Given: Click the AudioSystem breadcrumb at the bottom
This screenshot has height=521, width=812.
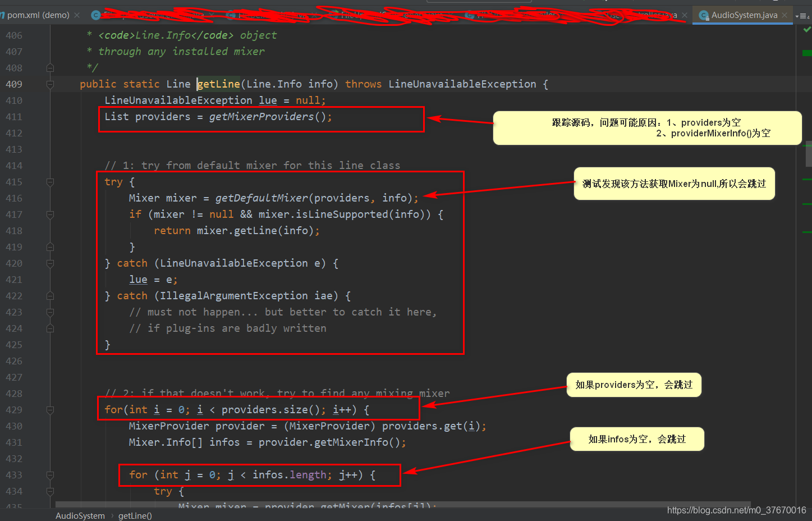Looking at the screenshot, I should (80, 515).
